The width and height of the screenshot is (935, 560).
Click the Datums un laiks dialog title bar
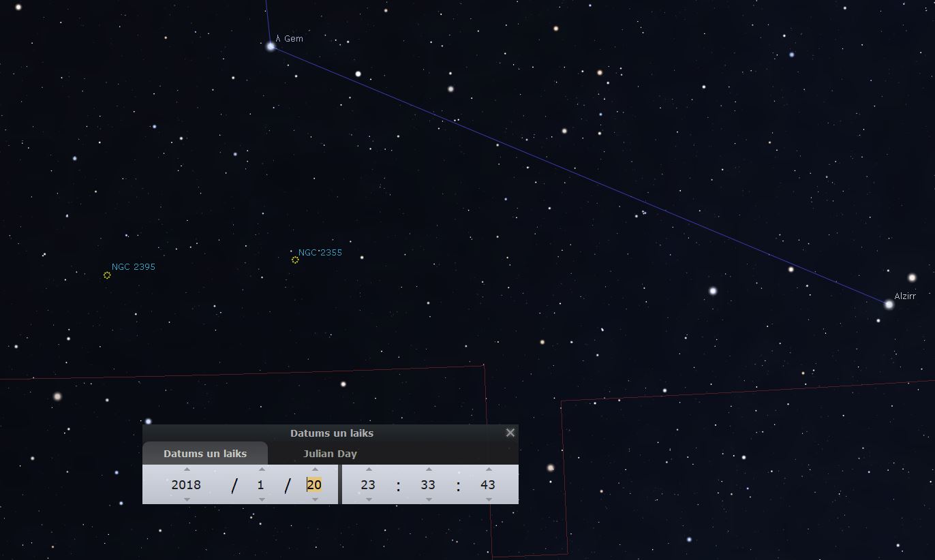pos(331,433)
